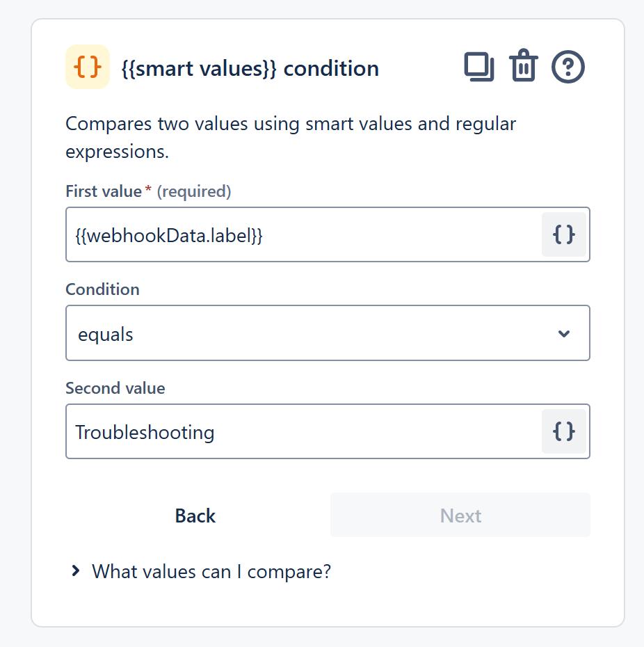Click the chevron on the equals selector
The width and height of the screenshot is (644, 647).
(x=565, y=333)
